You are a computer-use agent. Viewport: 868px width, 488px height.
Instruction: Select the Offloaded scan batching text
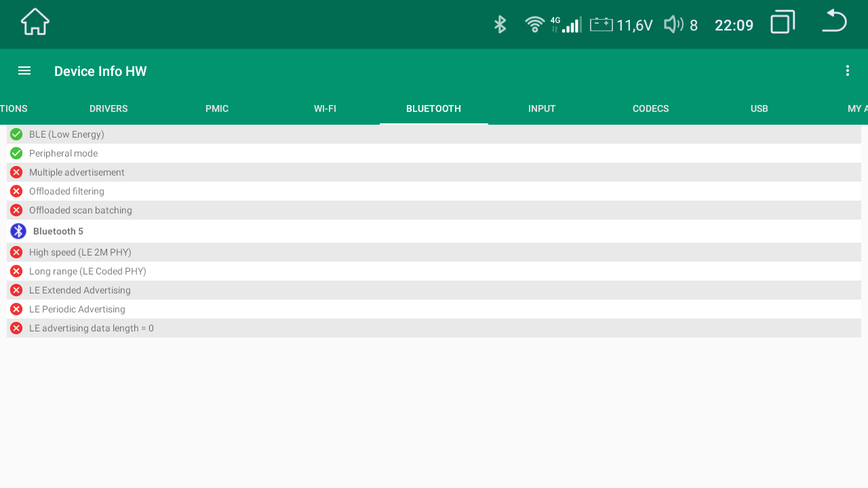click(81, 210)
